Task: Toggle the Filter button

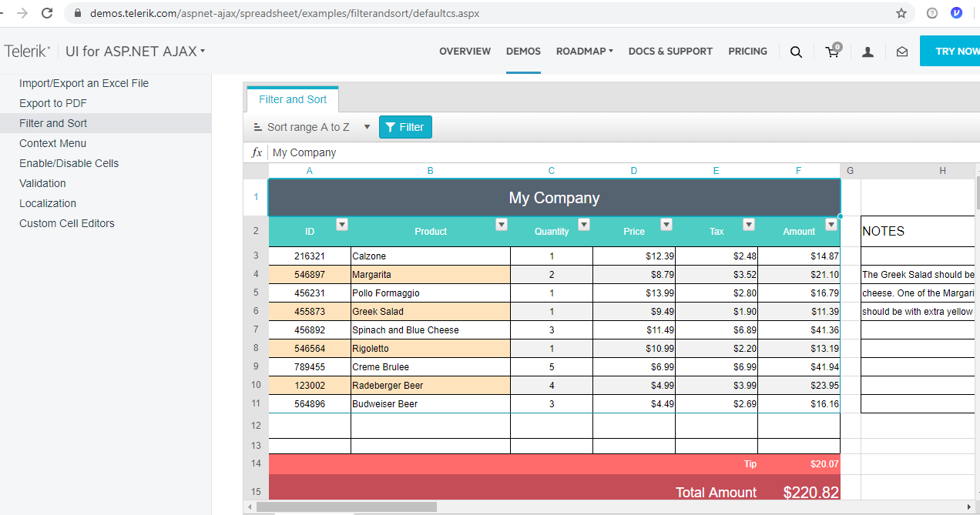Action: [405, 127]
